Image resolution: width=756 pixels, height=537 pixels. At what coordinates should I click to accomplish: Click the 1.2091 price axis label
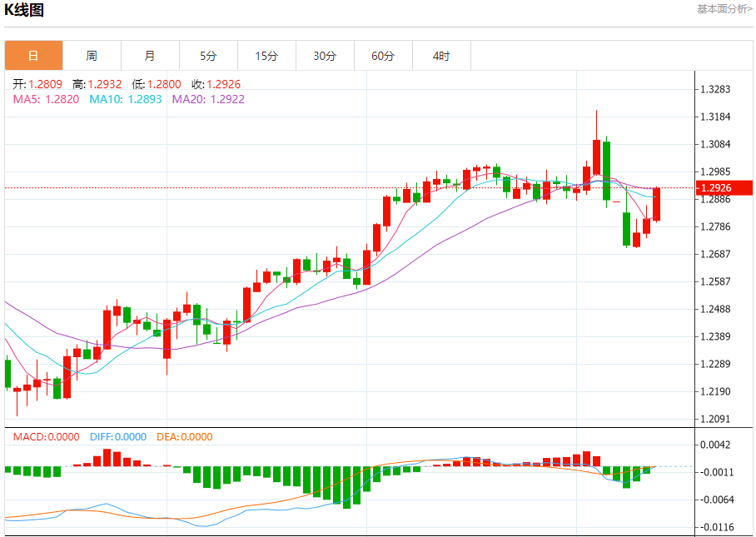(x=715, y=419)
